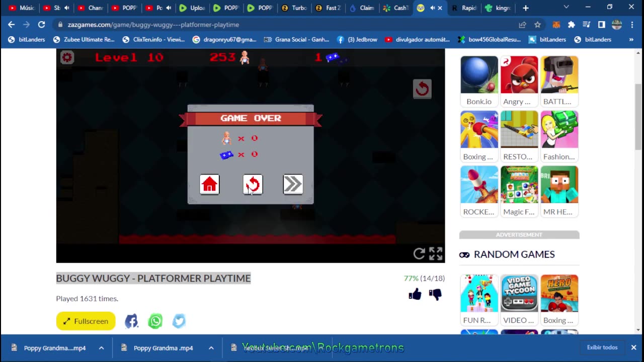Viewport: 644px width, 362px height.
Task: Share the game on Facebook
Action: point(131,321)
